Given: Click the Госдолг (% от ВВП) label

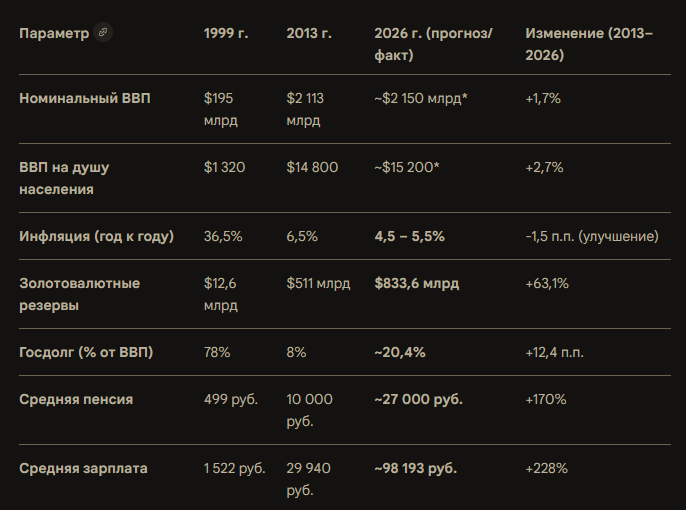Looking at the screenshot, I should pos(86,352).
